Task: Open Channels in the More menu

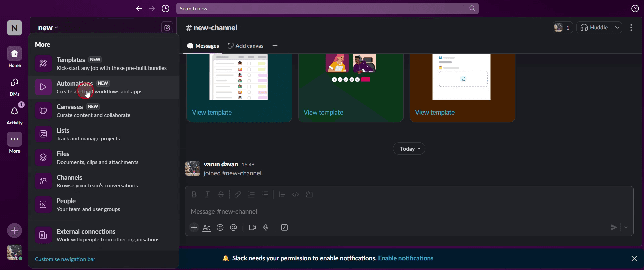Action: (104, 181)
